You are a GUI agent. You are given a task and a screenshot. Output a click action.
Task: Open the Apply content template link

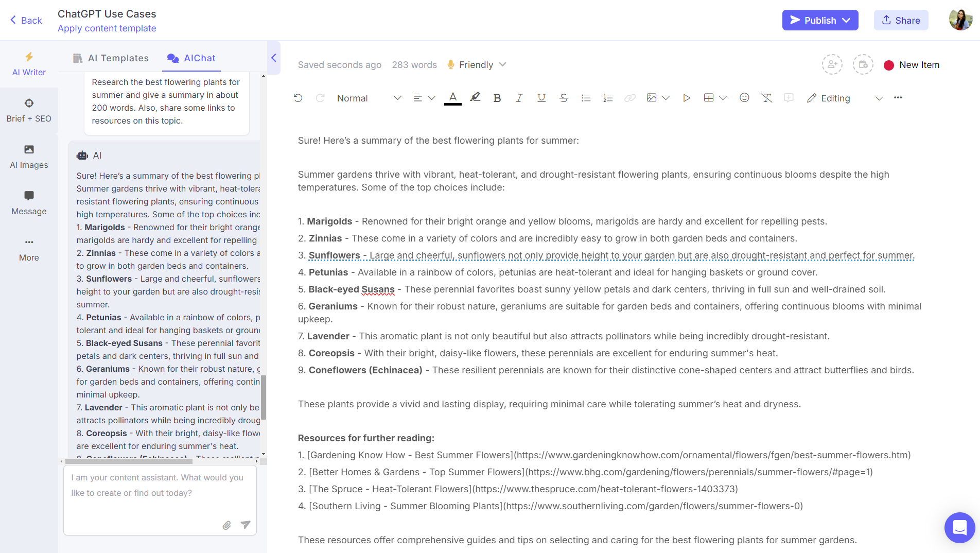107,28
